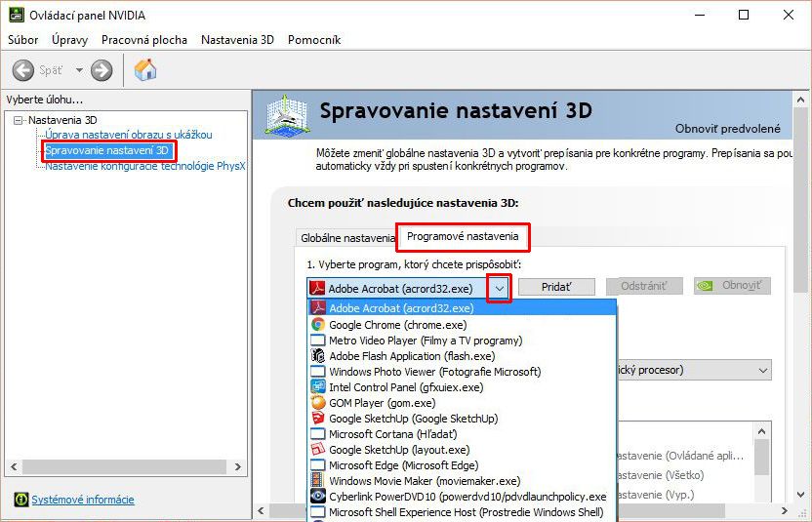Image resolution: width=812 pixels, height=522 pixels.
Task: Click the NVIDIA Control Panel title icon
Action: coord(16,15)
